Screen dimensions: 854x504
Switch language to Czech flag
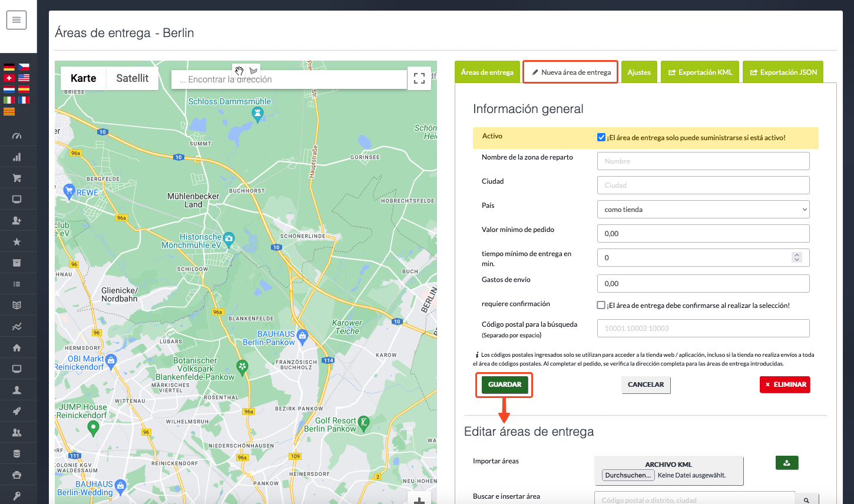click(x=24, y=67)
